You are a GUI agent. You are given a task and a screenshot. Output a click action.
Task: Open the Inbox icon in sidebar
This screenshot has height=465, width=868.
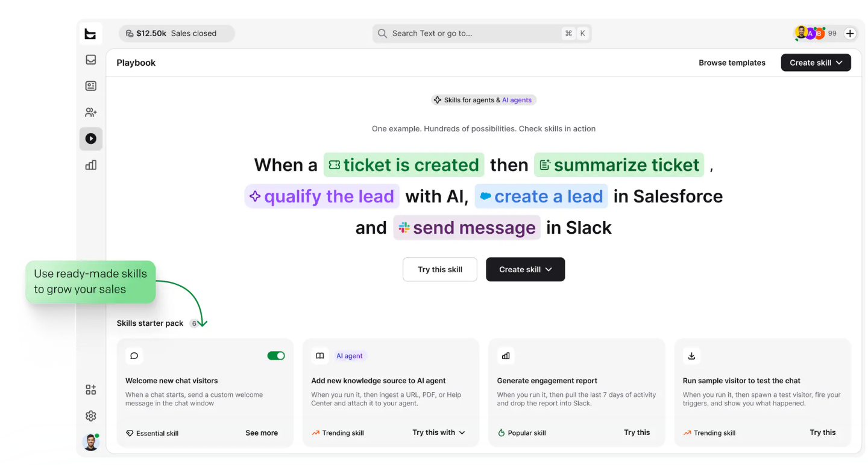click(x=91, y=60)
